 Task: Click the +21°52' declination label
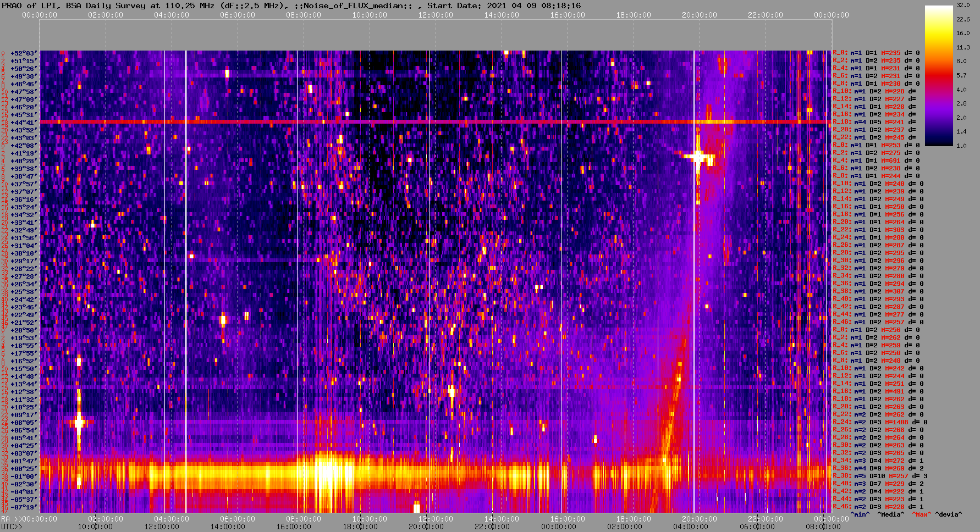[24, 323]
